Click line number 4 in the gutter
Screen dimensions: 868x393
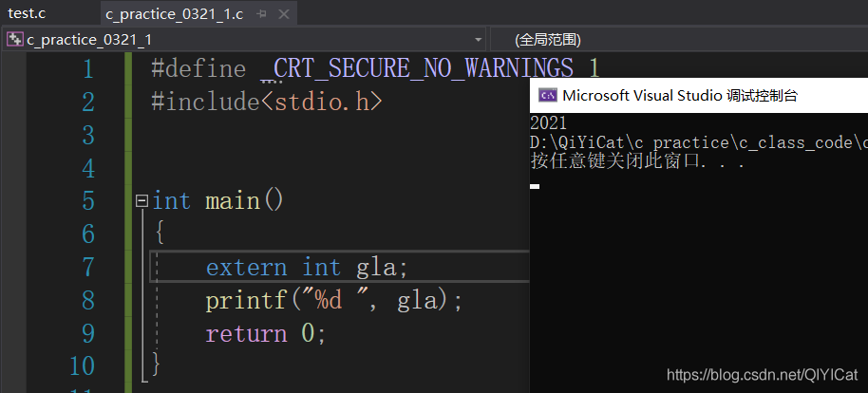tap(88, 168)
